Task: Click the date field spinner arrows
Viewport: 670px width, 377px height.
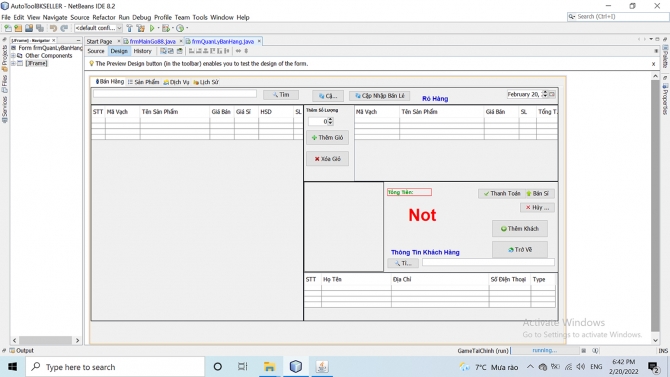Action: click(x=544, y=94)
